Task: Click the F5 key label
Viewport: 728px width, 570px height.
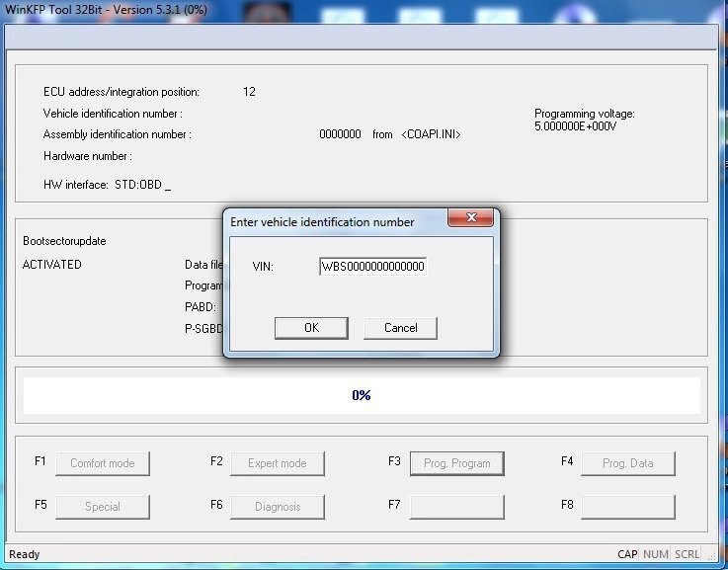Action: [40, 505]
